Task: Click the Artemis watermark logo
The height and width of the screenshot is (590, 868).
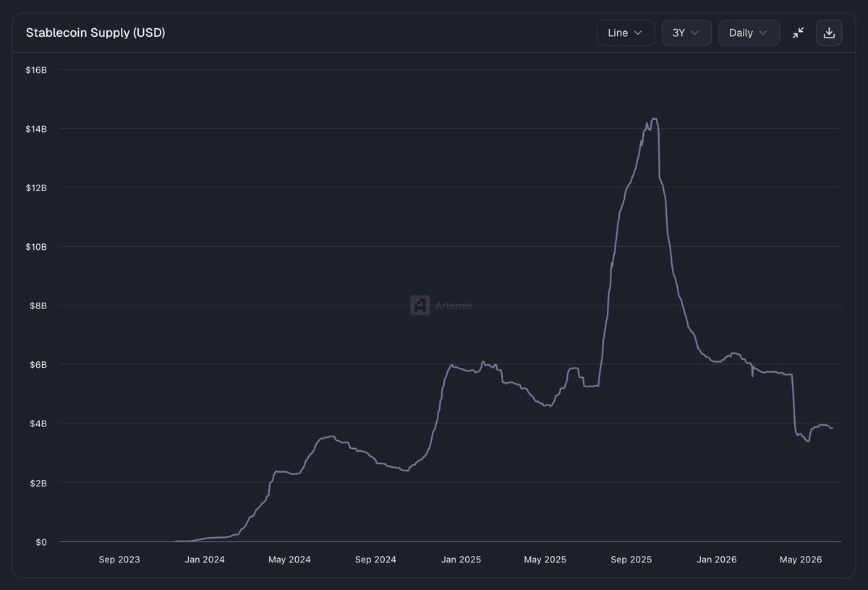Action: [420, 305]
